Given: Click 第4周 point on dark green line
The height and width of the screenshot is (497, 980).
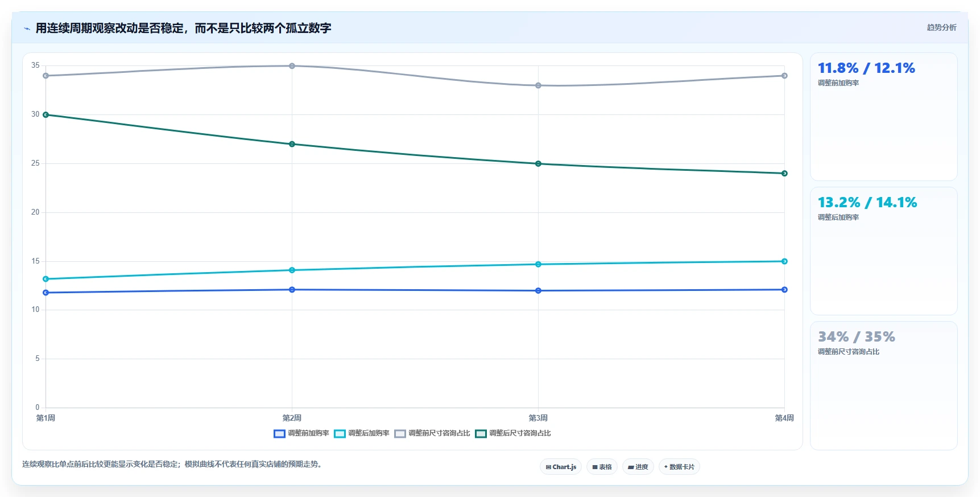Looking at the screenshot, I should [784, 174].
